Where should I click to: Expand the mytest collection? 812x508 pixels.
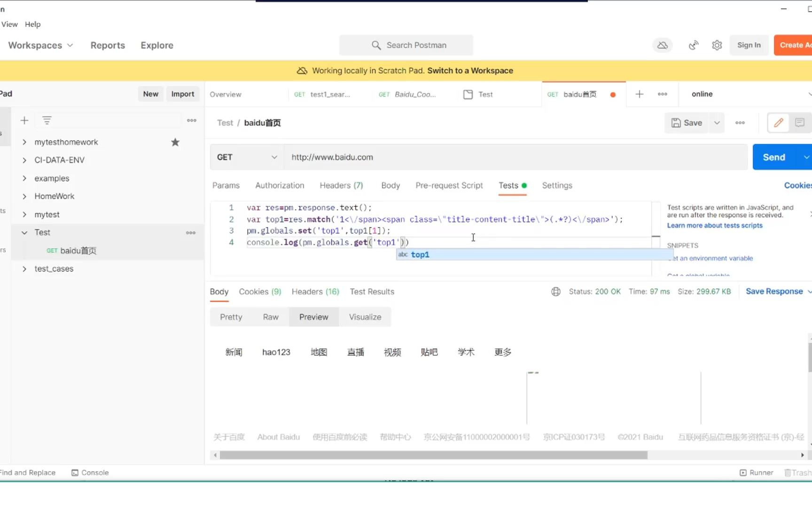[x=24, y=214]
